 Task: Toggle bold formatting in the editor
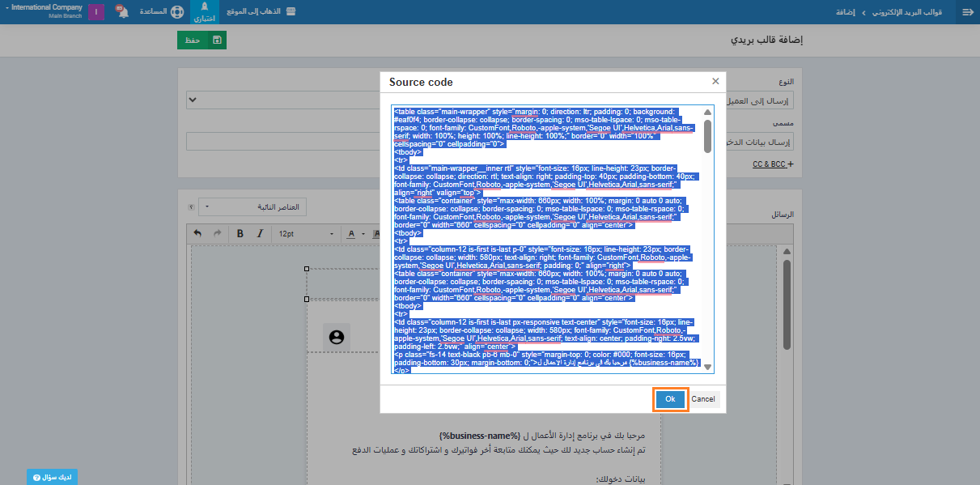pos(240,234)
